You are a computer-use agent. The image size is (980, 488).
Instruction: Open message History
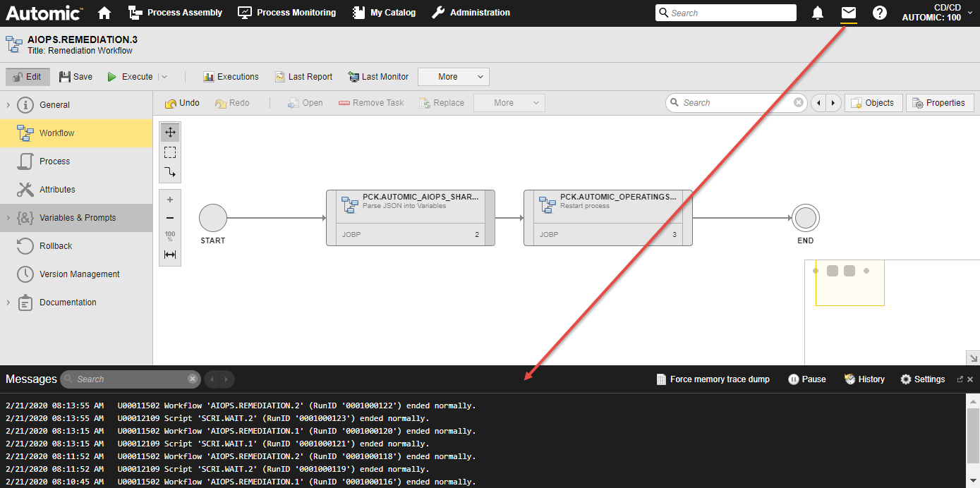point(864,379)
